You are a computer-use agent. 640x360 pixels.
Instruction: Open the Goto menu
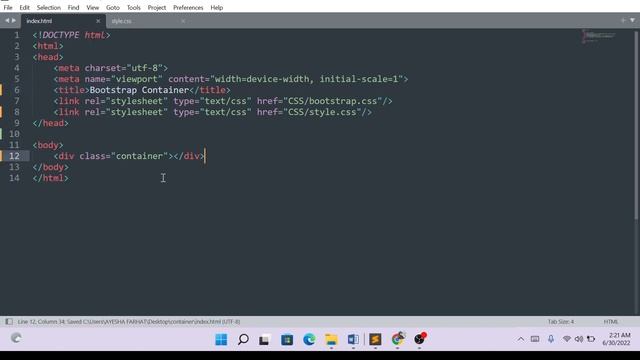click(x=113, y=7)
